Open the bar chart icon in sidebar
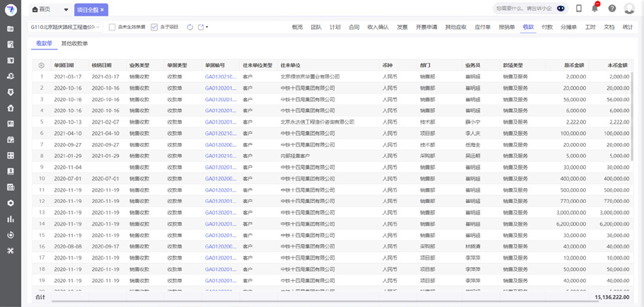The image size is (644, 307). (x=11, y=219)
